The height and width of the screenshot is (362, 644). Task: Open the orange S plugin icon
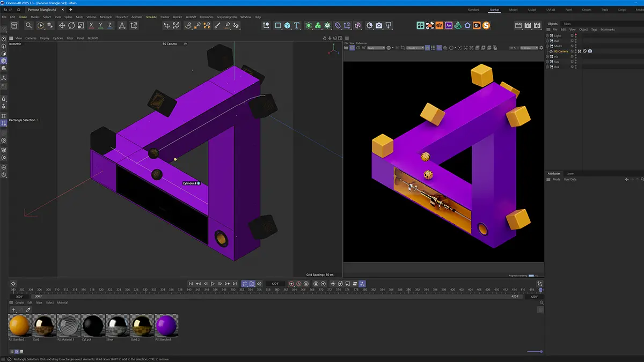click(x=486, y=25)
